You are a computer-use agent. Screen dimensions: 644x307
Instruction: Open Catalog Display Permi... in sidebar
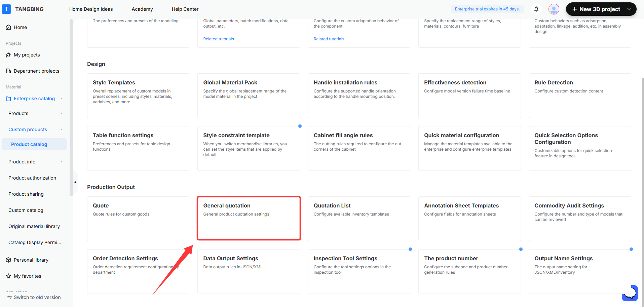35,242
